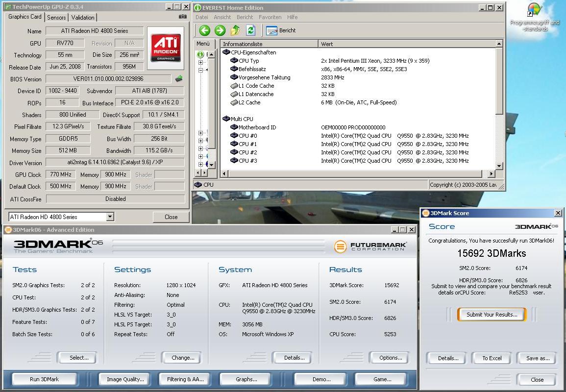Export score with To Excel button

pyautogui.click(x=492, y=358)
